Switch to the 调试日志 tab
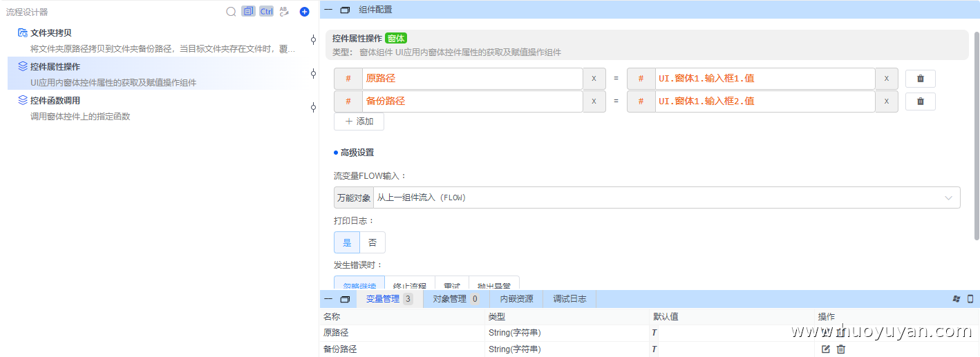 [569, 299]
